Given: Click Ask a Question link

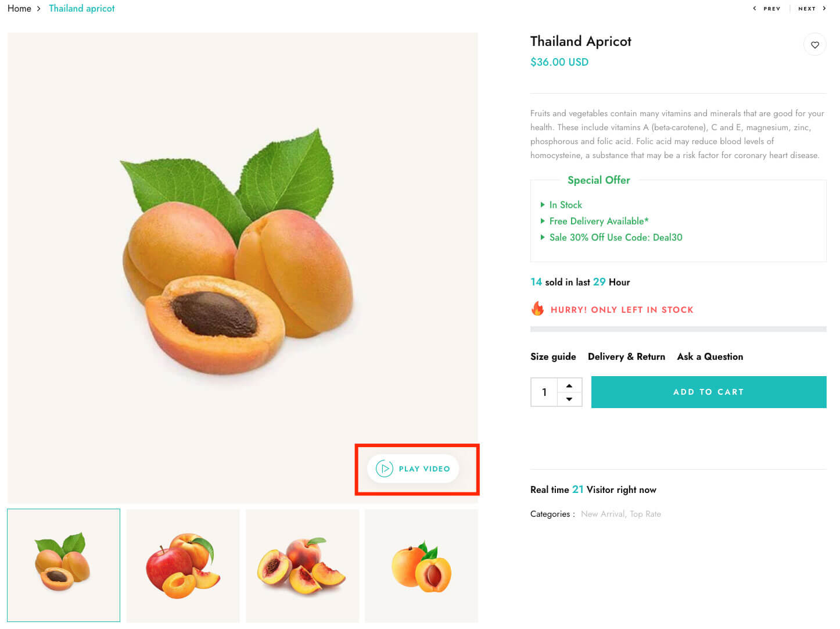Looking at the screenshot, I should [710, 356].
